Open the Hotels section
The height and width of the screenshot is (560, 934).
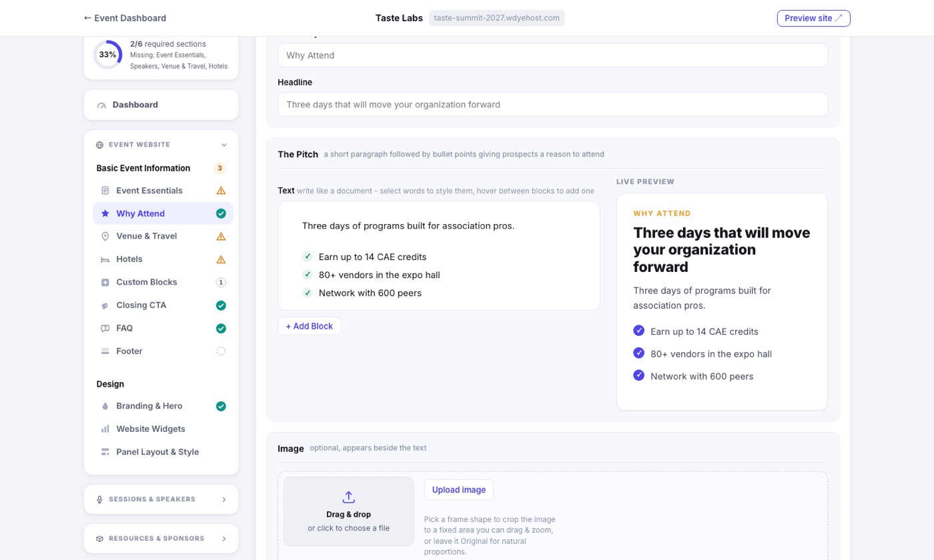[163, 259]
